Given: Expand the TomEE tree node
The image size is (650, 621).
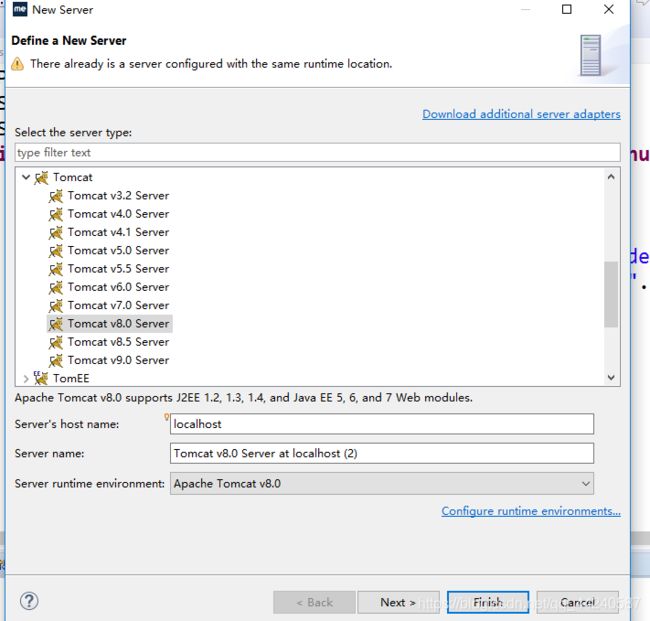Looking at the screenshot, I should coord(26,378).
